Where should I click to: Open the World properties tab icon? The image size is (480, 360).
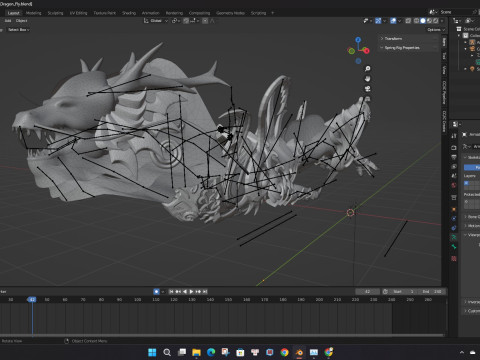(x=454, y=185)
